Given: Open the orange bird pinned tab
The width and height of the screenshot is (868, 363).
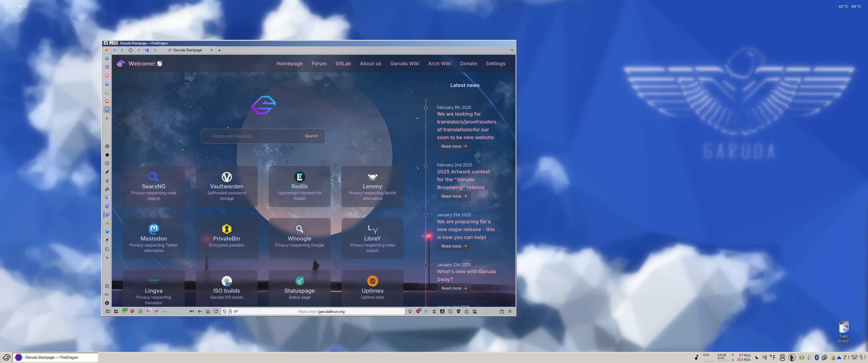Looking at the screenshot, I should [106, 50].
